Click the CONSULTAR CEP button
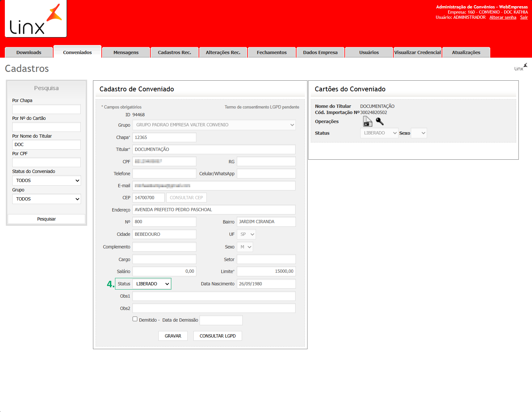The height and width of the screenshot is (412, 532). 186,198
